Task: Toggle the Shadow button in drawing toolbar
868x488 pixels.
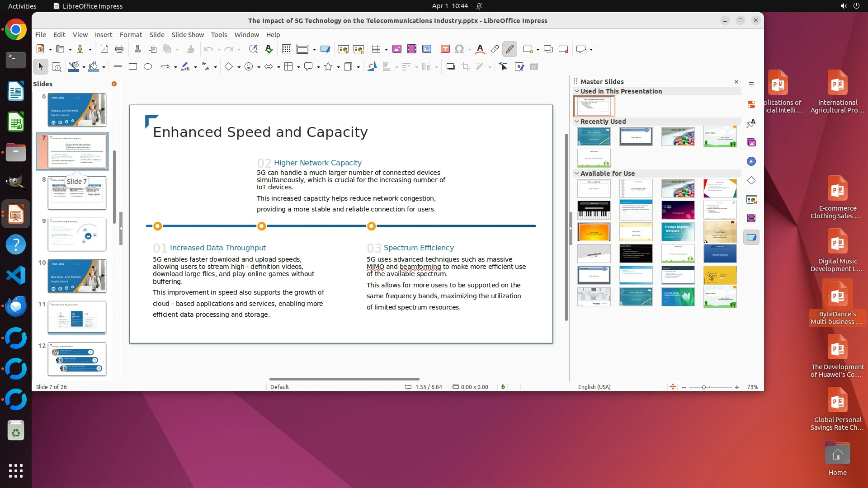Action: click(x=450, y=67)
